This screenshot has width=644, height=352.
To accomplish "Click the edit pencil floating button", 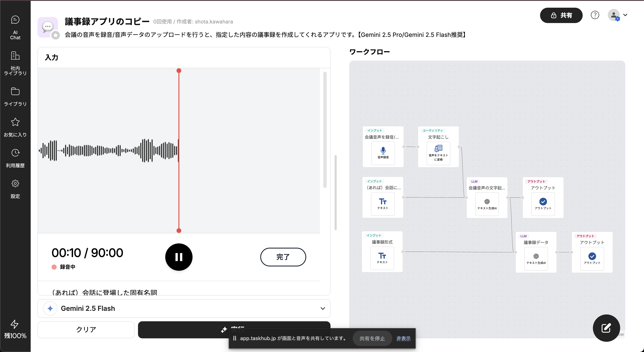I will tap(606, 328).
